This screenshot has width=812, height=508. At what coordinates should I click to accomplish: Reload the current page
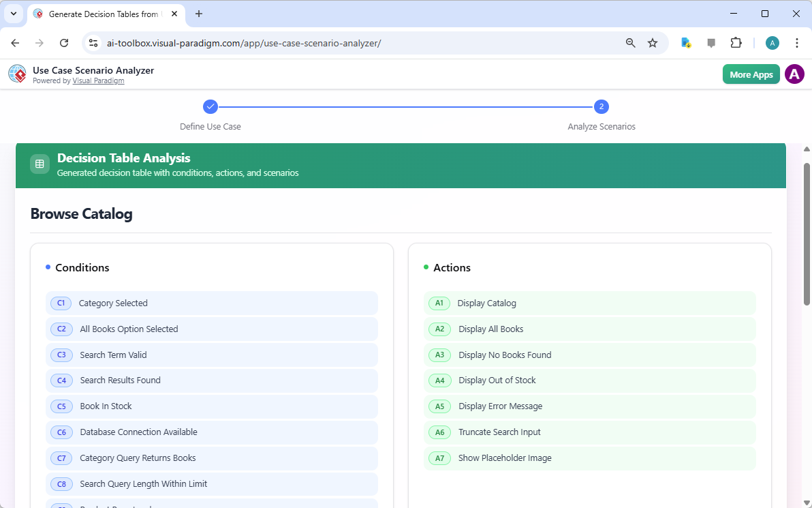pyautogui.click(x=64, y=42)
